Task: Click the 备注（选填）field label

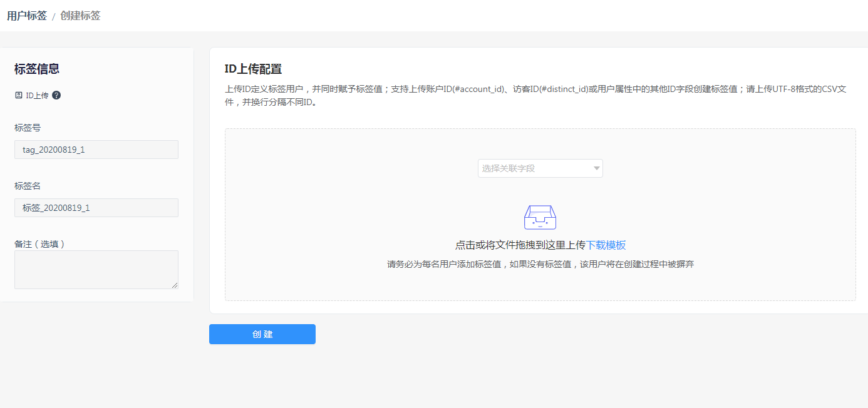Action: coord(39,244)
